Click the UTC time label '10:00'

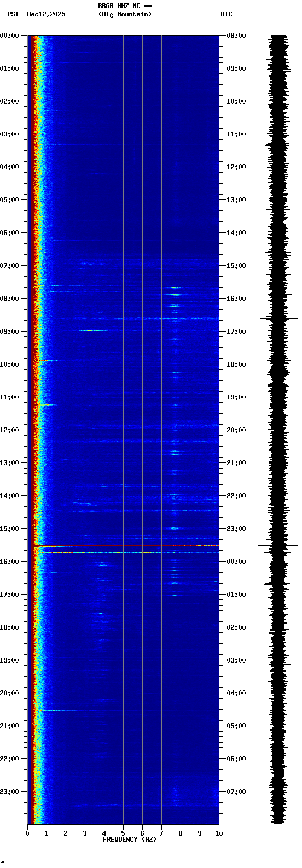point(236,101)
